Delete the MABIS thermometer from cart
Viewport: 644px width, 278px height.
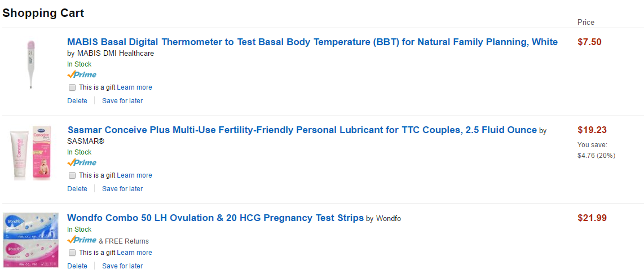click(x=77, y=101)
